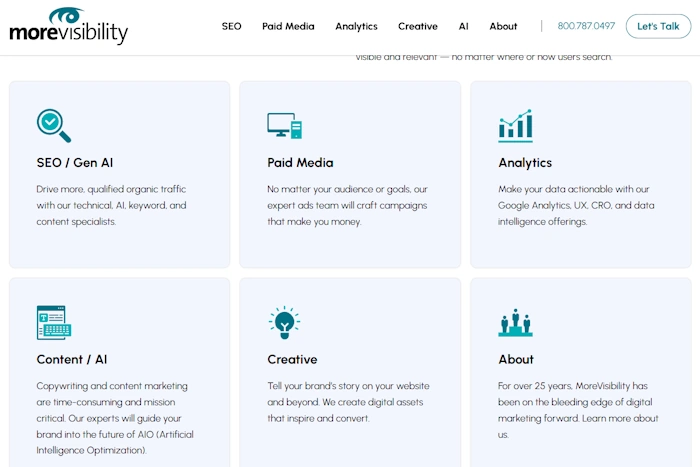700x467 pixels.
Task: Open the Creative card heading
Action: [292, 359]
